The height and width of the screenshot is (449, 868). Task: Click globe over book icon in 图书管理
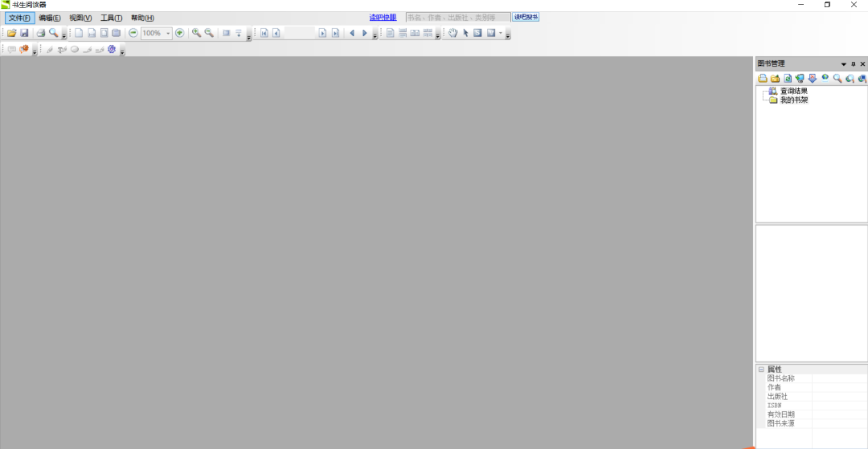coord(825,79)
